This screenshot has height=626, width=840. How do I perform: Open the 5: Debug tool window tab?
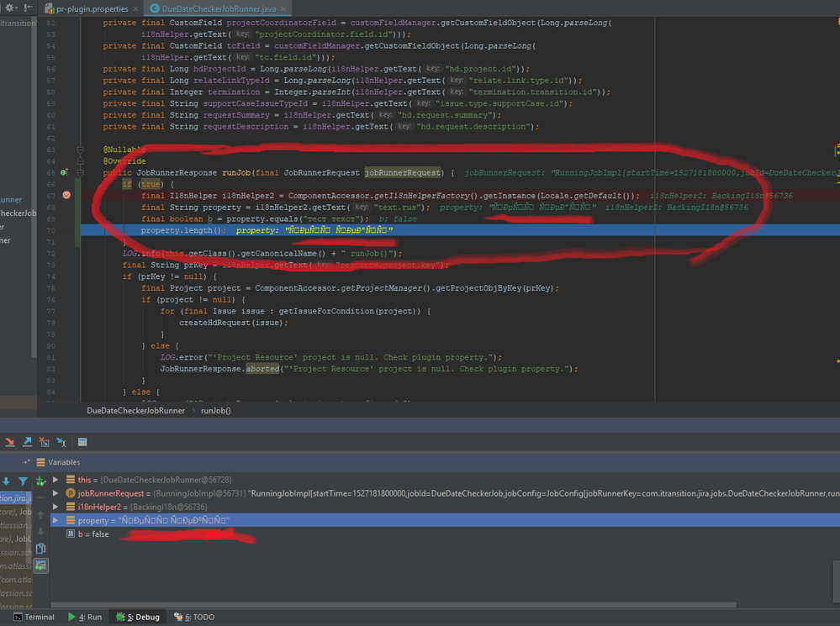click(138, 617)
